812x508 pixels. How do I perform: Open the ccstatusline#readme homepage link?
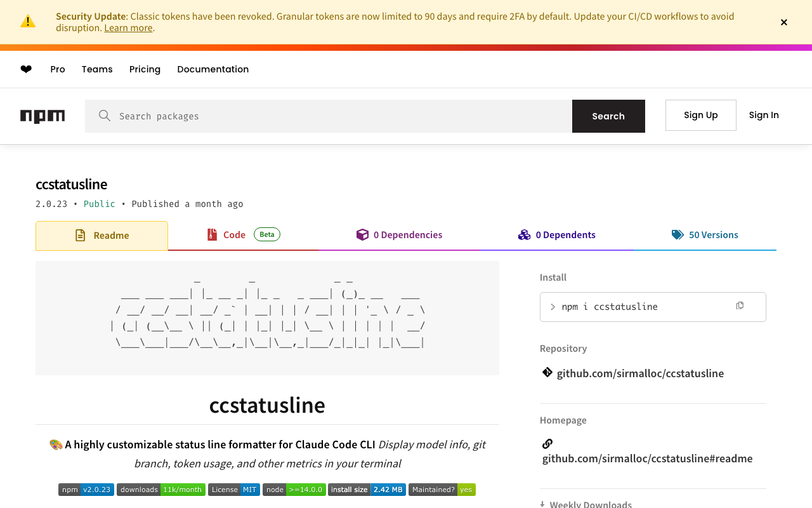tap(648, 458)
